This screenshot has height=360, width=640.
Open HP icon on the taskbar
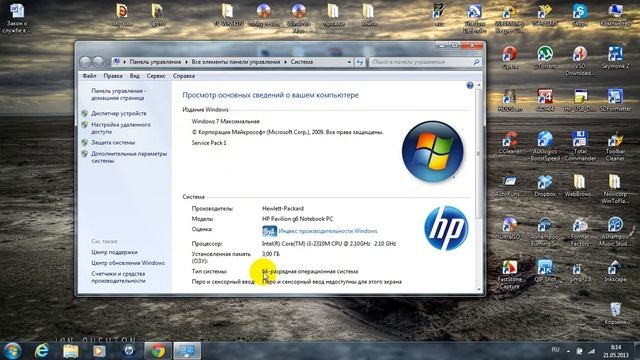click(129, 351)
